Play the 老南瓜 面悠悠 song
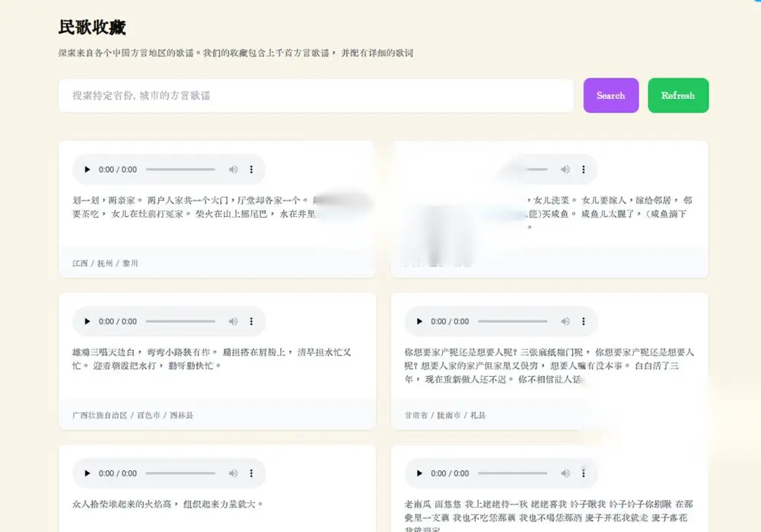761x532 pixels. tap(419, 473)
